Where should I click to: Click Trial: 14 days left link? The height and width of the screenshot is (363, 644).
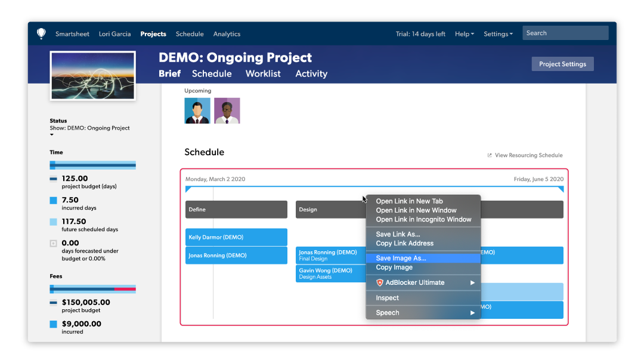(420, 33)
